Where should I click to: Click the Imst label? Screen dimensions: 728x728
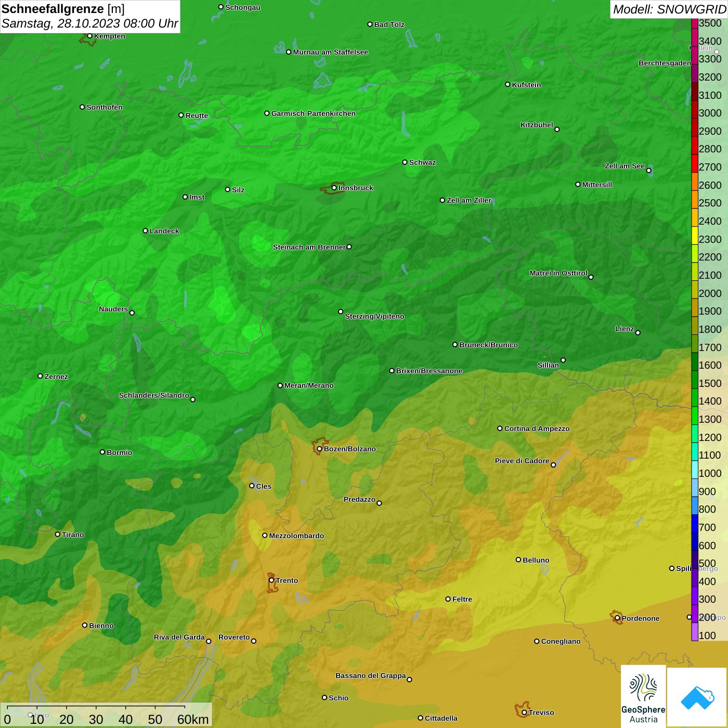(197, 197)
